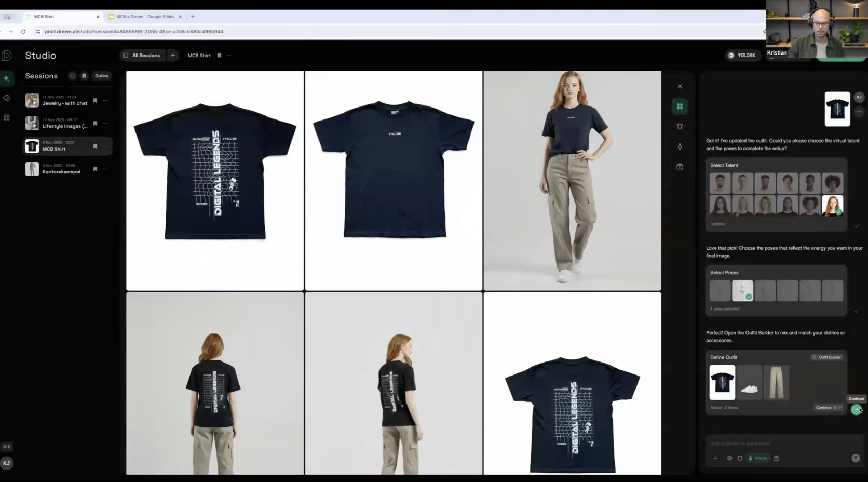Open the All Sessions tab
Screen dimensions: 868x482
(142, 56)
